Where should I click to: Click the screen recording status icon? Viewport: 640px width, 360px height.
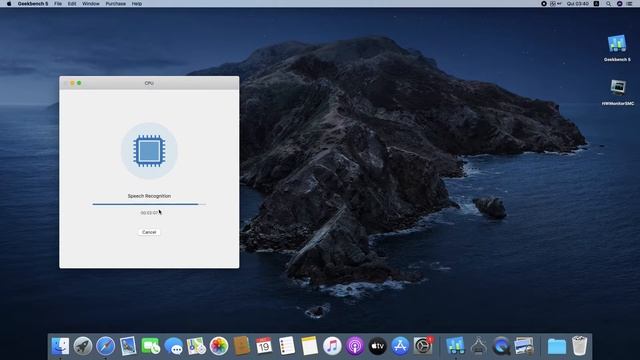(x=544, y=4)
